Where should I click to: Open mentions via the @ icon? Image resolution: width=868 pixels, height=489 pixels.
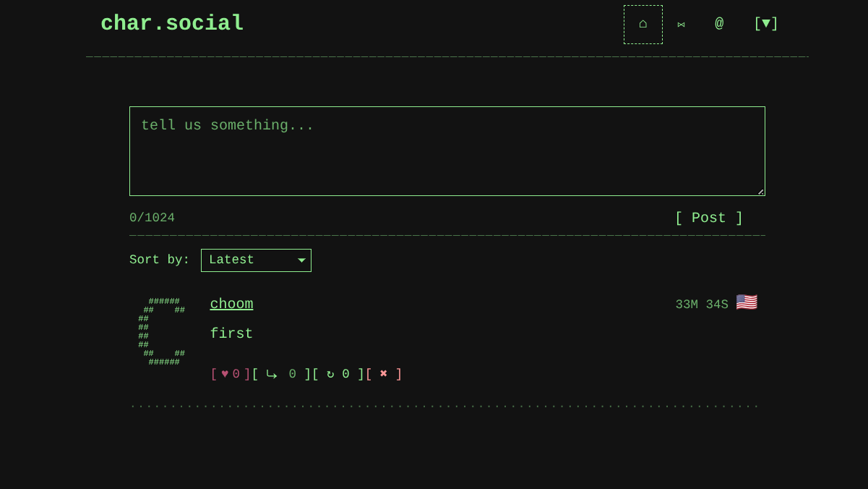pyautogui.click(x=719, y=24)
